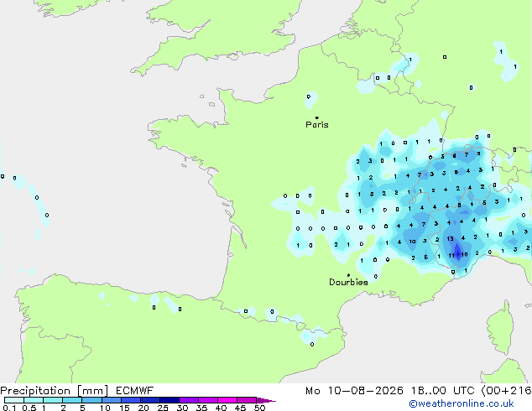Click the '13' precipitation value on map

click(x=451, y=239)
